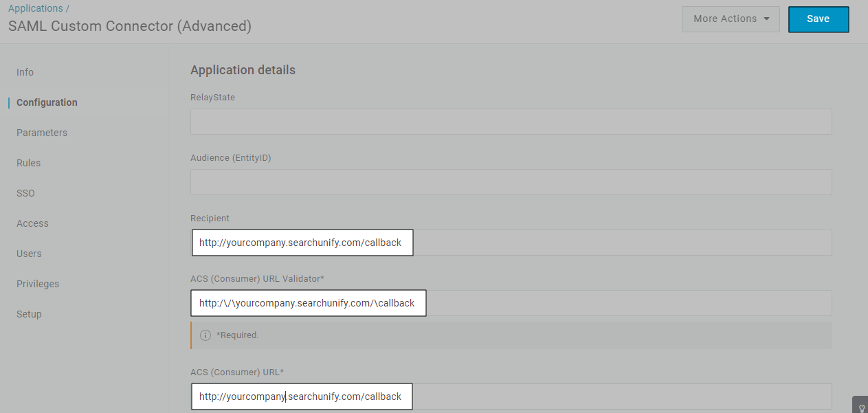
Task: Click the Recipient URL field
Action: point(511,243)
